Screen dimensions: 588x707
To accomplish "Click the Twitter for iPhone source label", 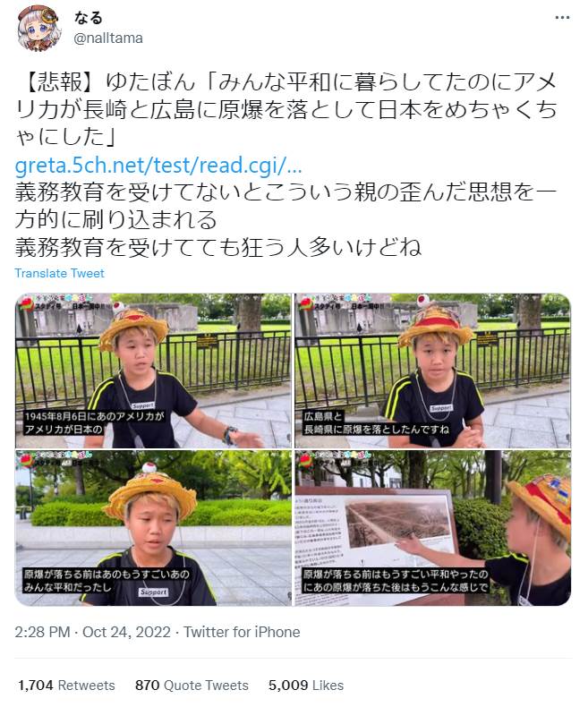I will coord(242,632).
